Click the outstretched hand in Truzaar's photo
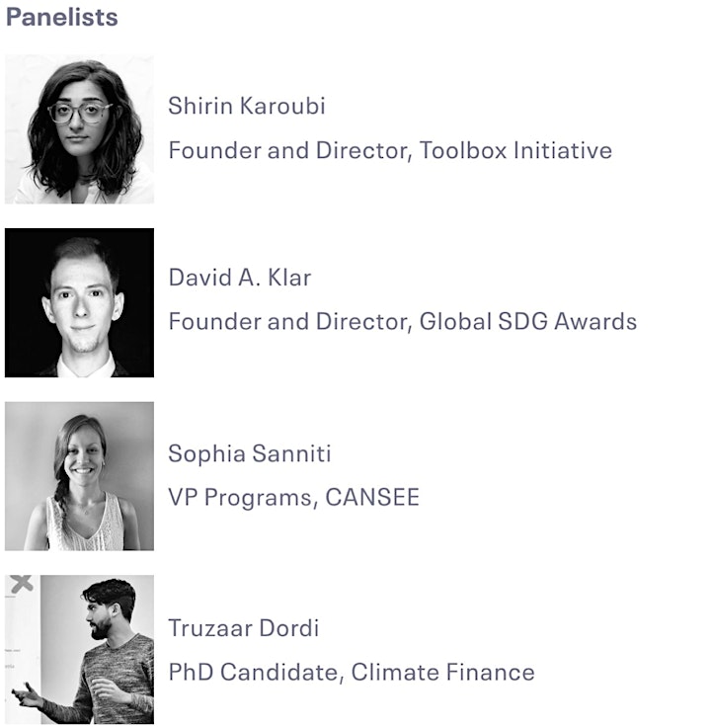 point(27,695)
